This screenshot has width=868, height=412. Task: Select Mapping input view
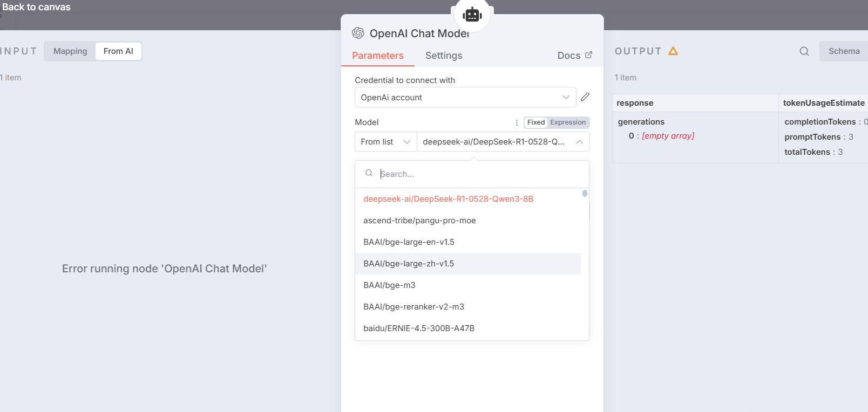point(70,51)
